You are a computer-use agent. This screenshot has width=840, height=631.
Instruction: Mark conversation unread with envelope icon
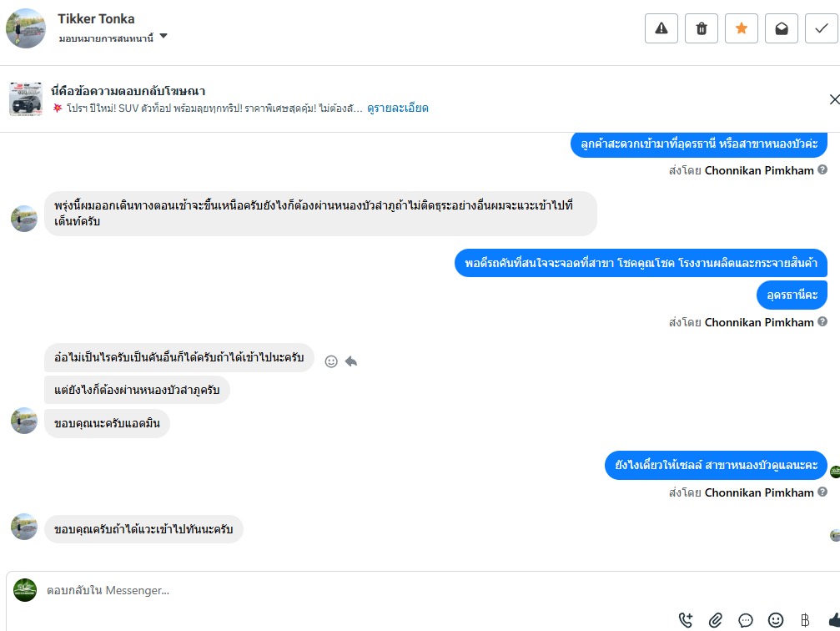[x=782, y=28]
